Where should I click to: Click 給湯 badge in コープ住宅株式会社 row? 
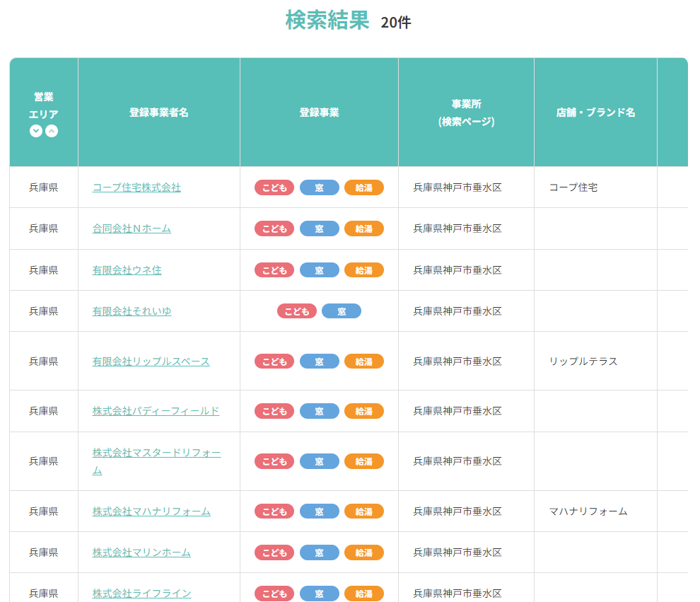364,187
